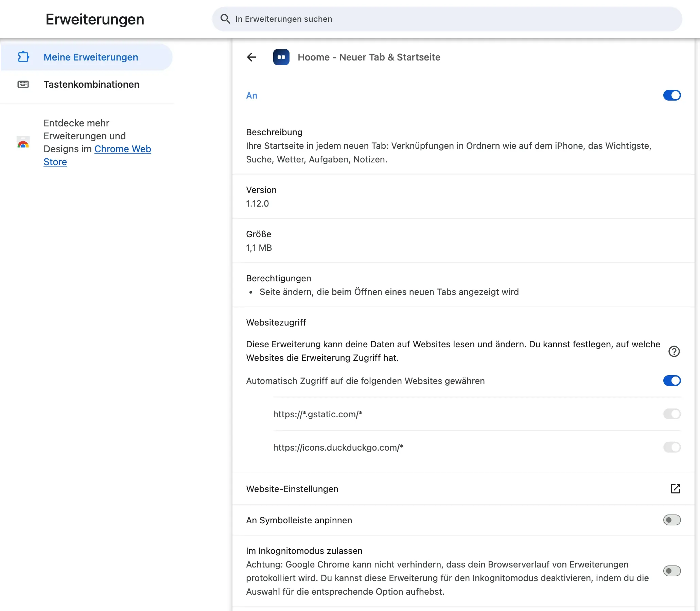Focus the 'In Erweiterungen suchen' search field
Screen dimensions: 700x611
click(447, 19)
